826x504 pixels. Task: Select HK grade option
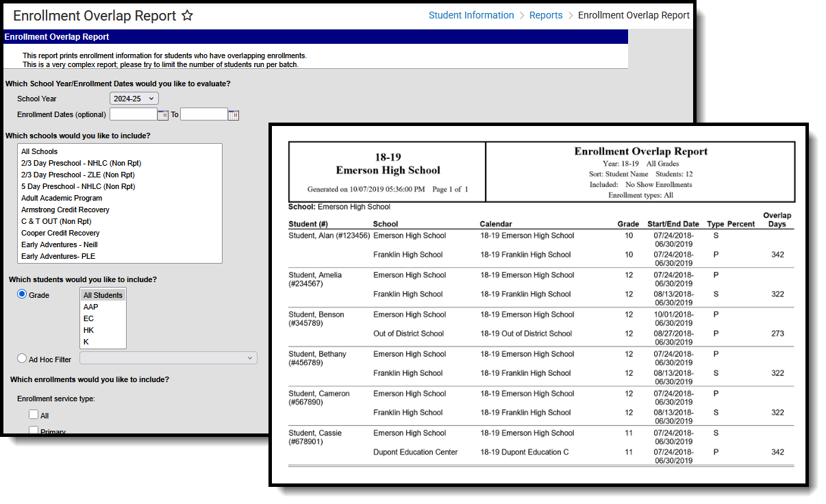103,330
